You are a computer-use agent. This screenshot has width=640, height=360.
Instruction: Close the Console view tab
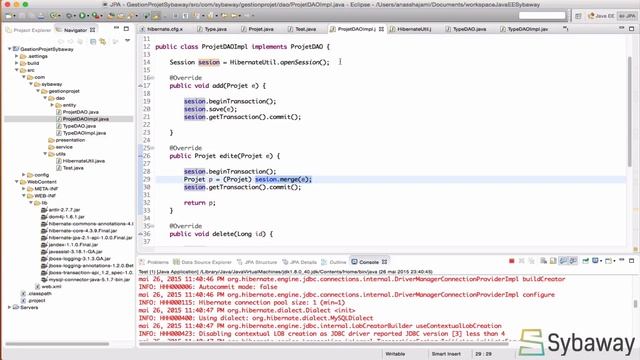tap(384, 262)
